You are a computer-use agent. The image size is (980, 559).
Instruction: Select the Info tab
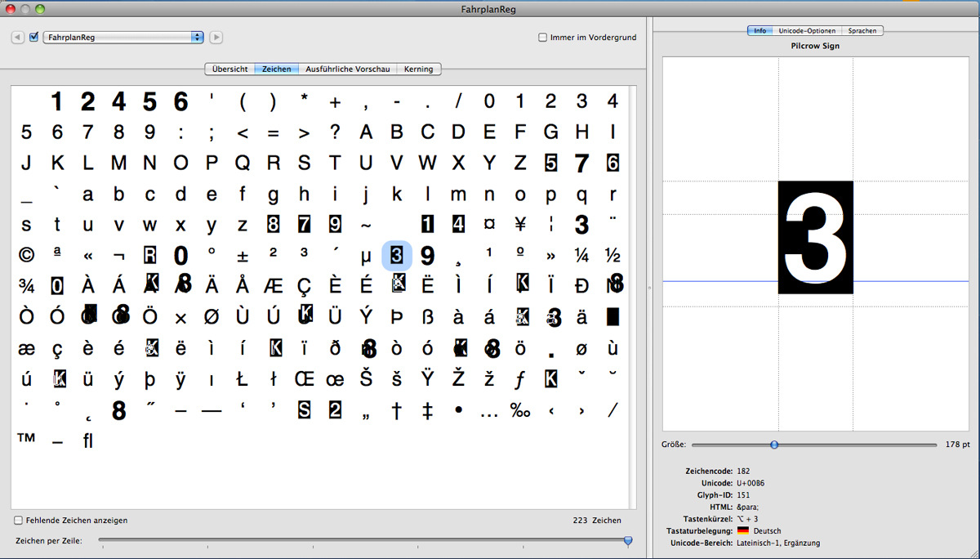(x=760, y=31)
